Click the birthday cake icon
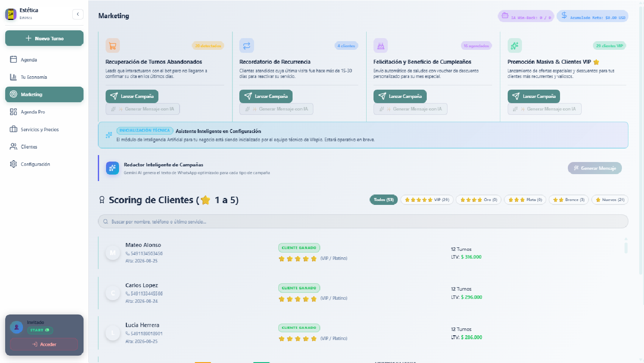 click(380, 45)
